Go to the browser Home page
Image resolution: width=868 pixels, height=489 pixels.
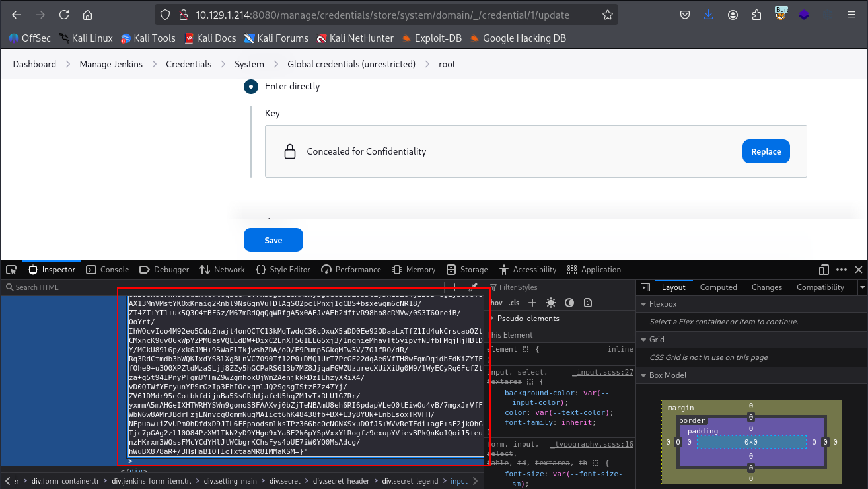tap(88, 15)
